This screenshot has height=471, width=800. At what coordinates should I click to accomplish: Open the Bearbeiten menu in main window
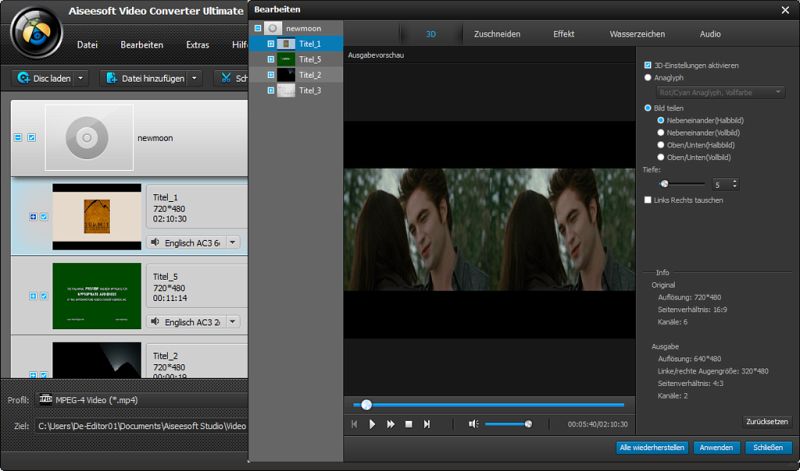pos(142,45)
